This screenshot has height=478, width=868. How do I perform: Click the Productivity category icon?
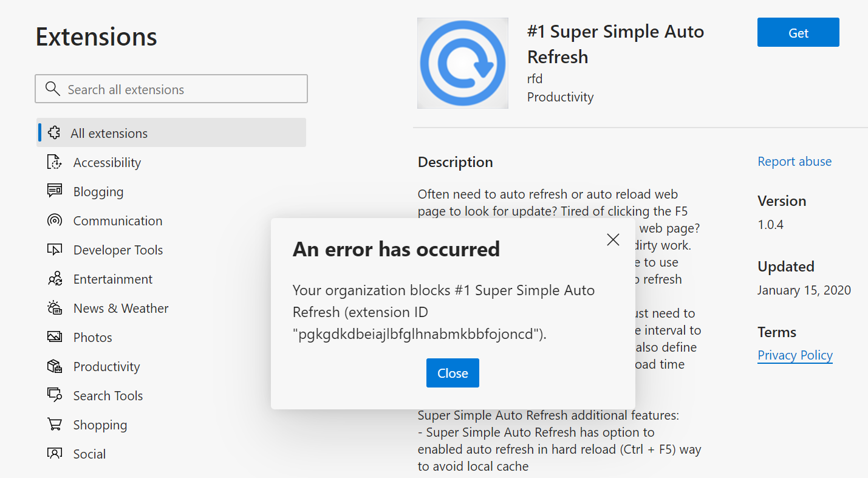pyautogui.click(x=55, y=366)
